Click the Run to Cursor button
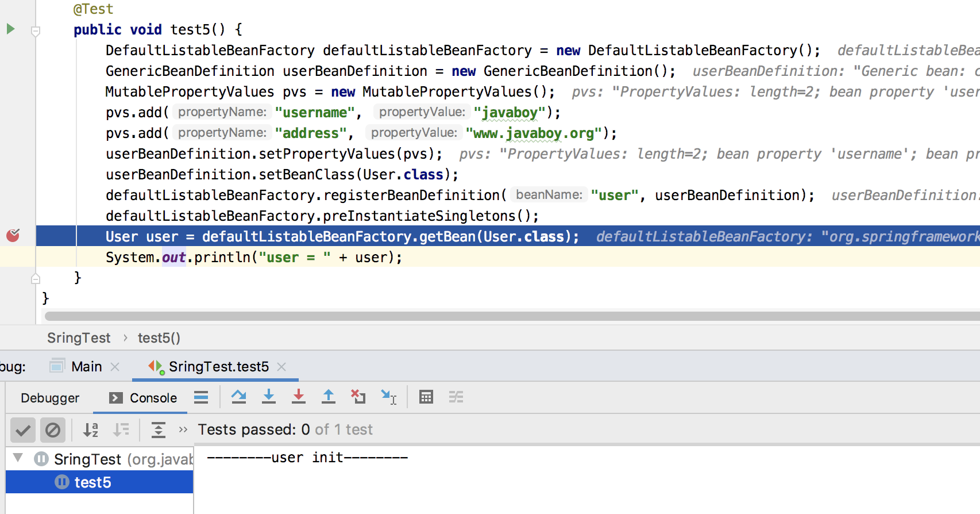The width and height of the screenshot is (980, 514). click(389, 397)
